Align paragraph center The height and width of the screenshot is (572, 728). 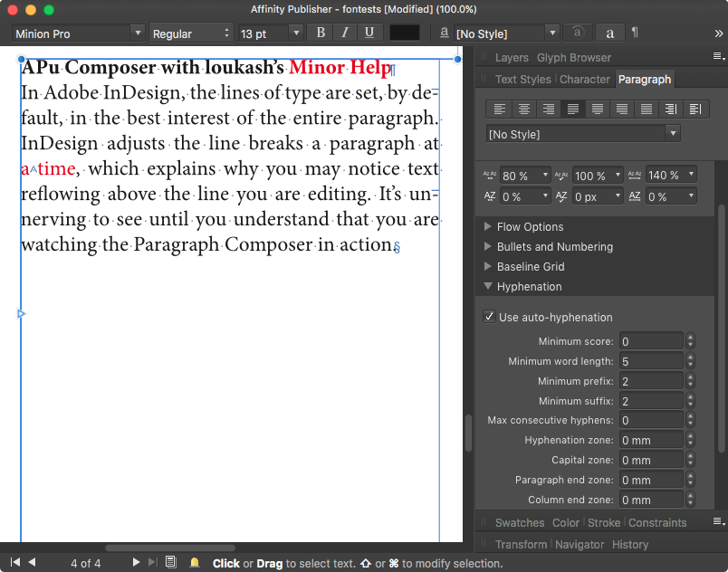click(524, 110)
